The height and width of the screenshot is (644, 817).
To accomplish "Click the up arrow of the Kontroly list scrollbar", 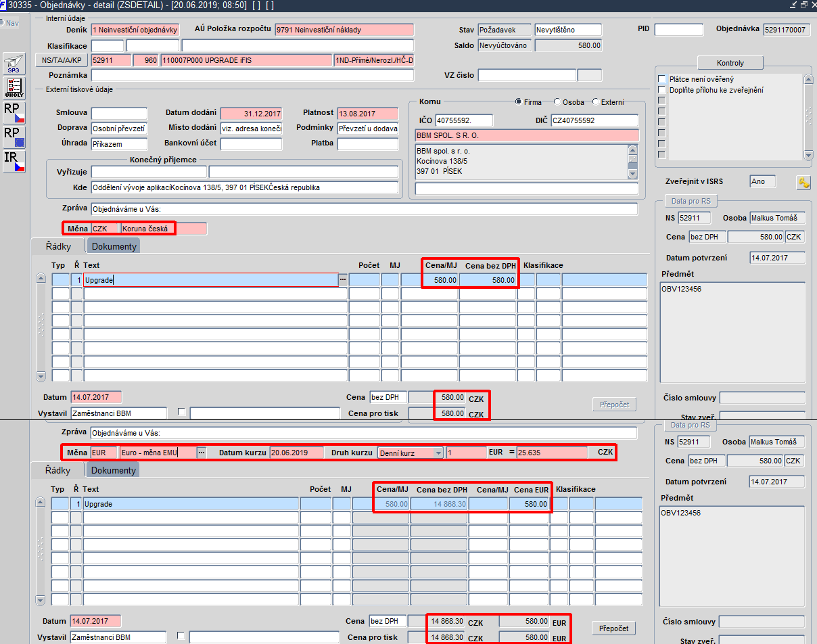I will 808,79.
